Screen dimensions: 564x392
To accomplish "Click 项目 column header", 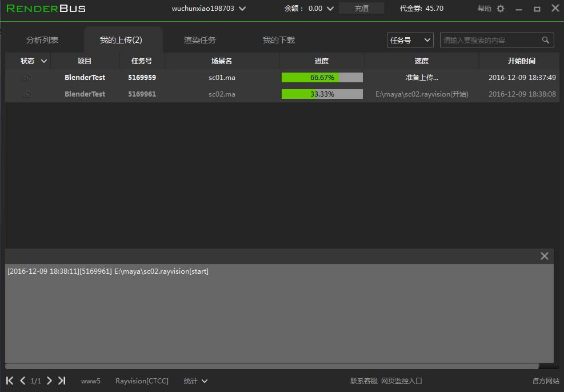I will point(85,61).
